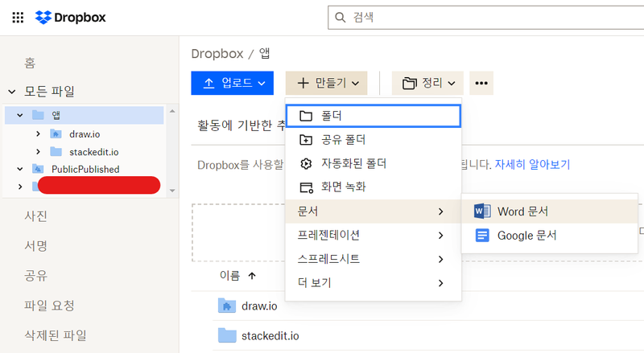Open the app grid launcher icon
This screenshot has width=644, height=353.
coord(18,17)
